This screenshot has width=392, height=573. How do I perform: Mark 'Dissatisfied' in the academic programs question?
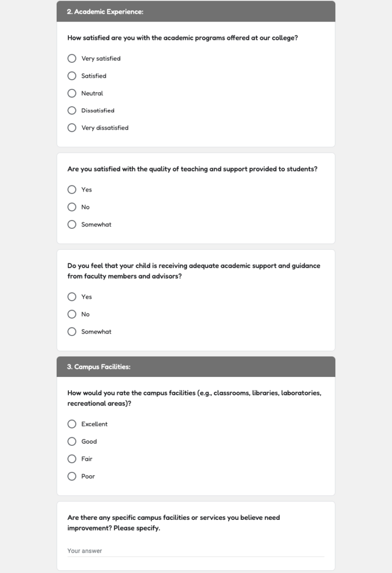coord(72,110)
